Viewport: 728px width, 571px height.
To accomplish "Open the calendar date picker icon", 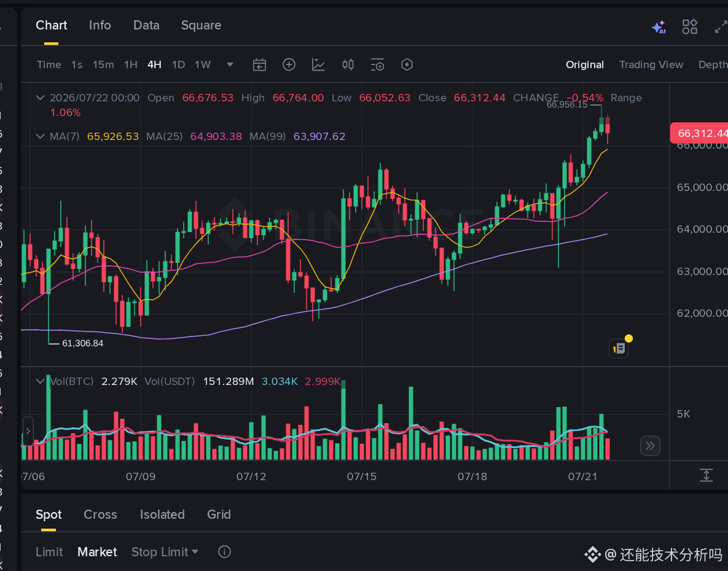I will [x=259, y=65].
